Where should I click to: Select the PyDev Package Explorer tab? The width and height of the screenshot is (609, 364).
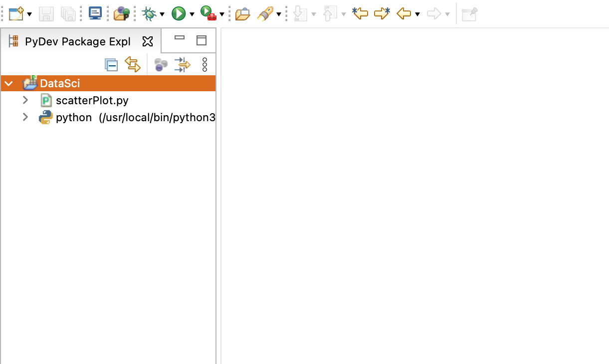(x=77, y=41)
